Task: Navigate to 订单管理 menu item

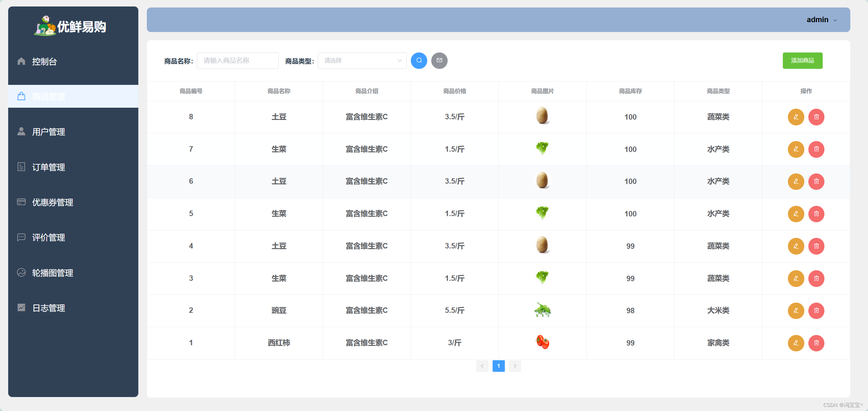Action: coord(48,167)
